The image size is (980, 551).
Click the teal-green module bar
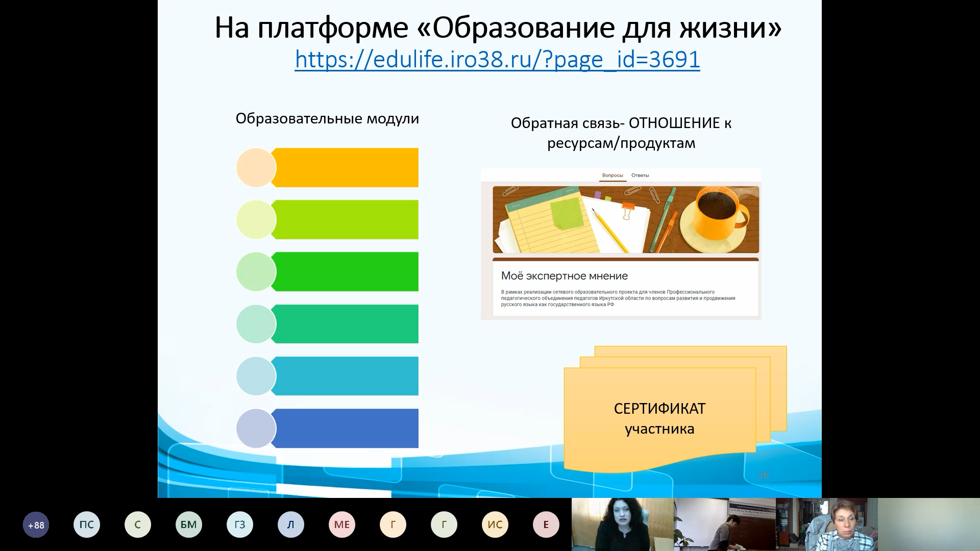coord(345,324)
